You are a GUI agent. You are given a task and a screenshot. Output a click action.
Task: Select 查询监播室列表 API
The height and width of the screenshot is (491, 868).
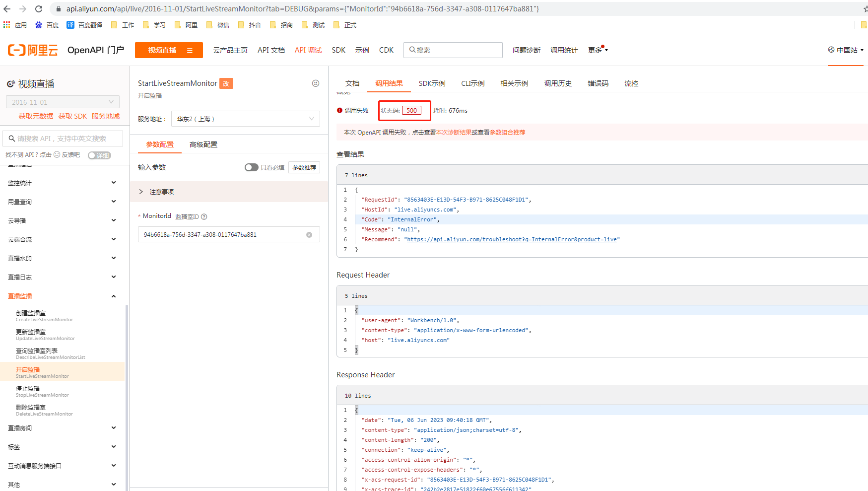point(62,353)
